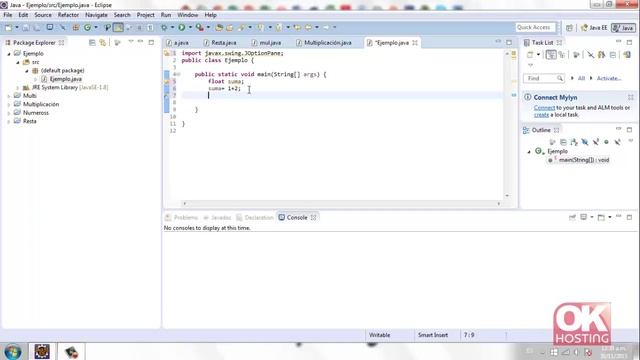Click the Save All toolbar icon

click(x=37, y=27)
